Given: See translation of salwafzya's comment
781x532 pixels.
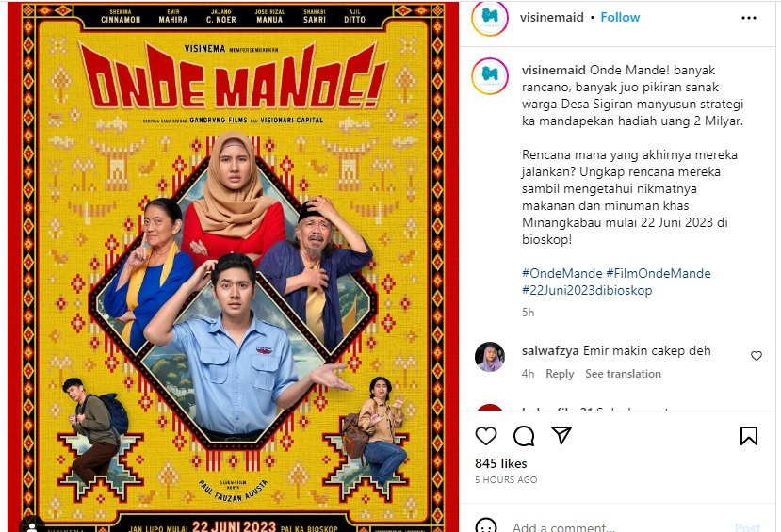Looking at the screenshot, I should pyautogui.click(x=623, y=374).
